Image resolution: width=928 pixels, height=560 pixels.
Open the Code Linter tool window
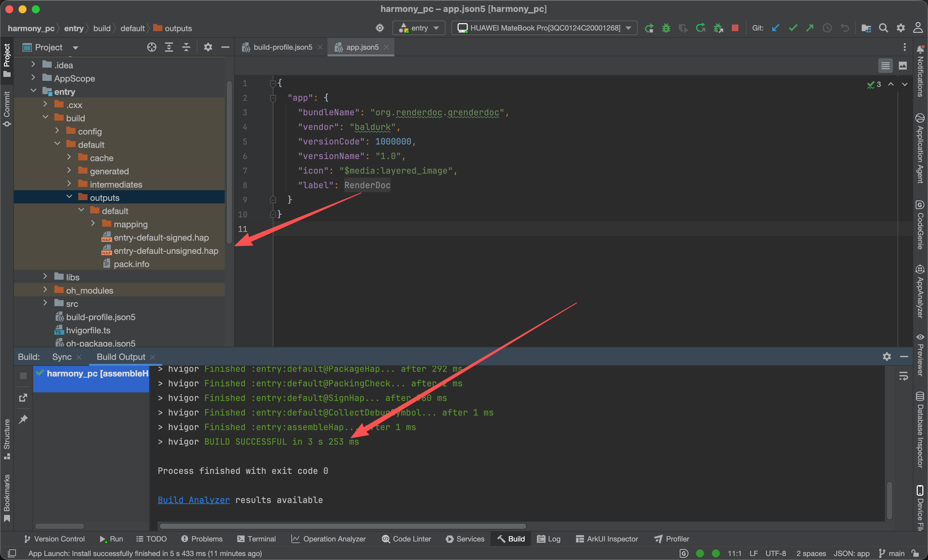pyautogui.click(x=406, y=539)
